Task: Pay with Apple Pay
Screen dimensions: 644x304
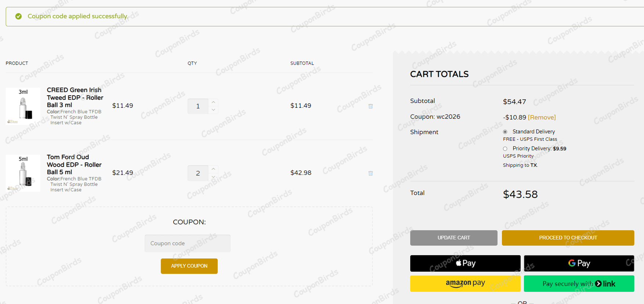Action: 465,263
